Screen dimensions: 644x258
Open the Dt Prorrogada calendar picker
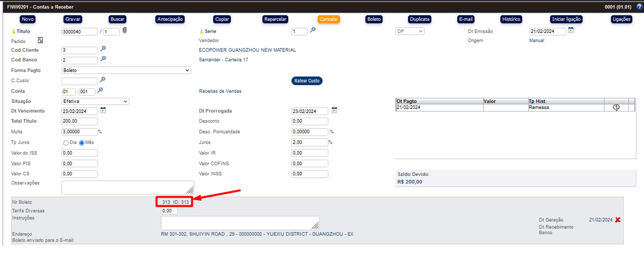point(334,111)
